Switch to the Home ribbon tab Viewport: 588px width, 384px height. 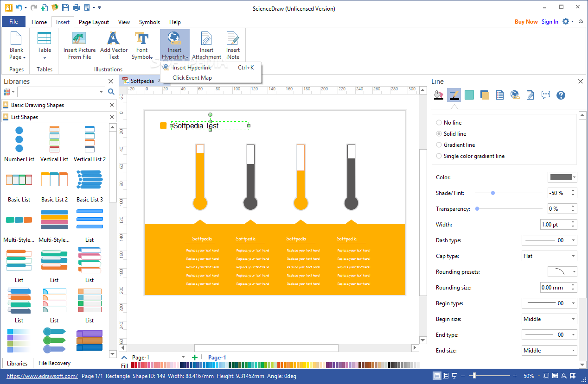pos(39,22)
